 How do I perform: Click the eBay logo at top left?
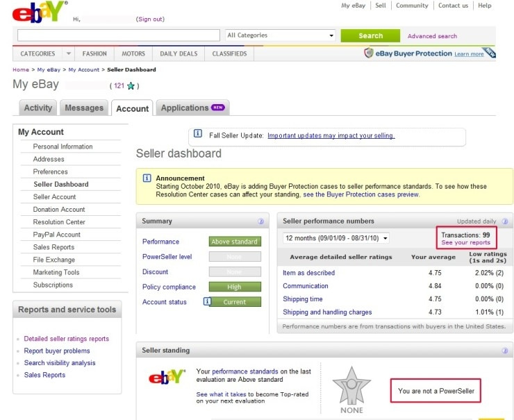40,12
